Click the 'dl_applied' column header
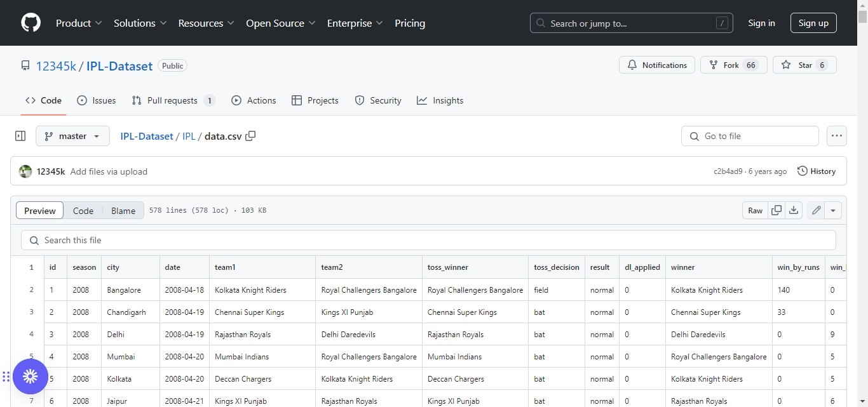 click(642, 267)
